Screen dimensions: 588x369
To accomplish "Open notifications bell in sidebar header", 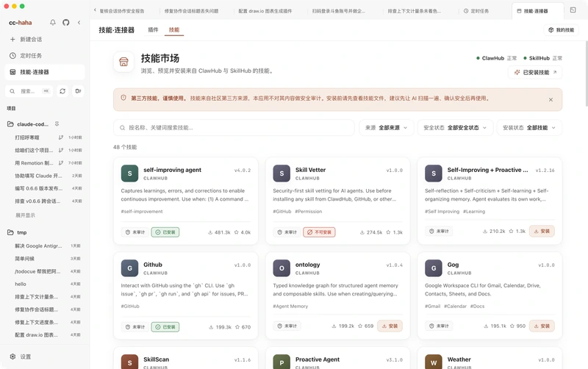I will [x=53, y=23].
